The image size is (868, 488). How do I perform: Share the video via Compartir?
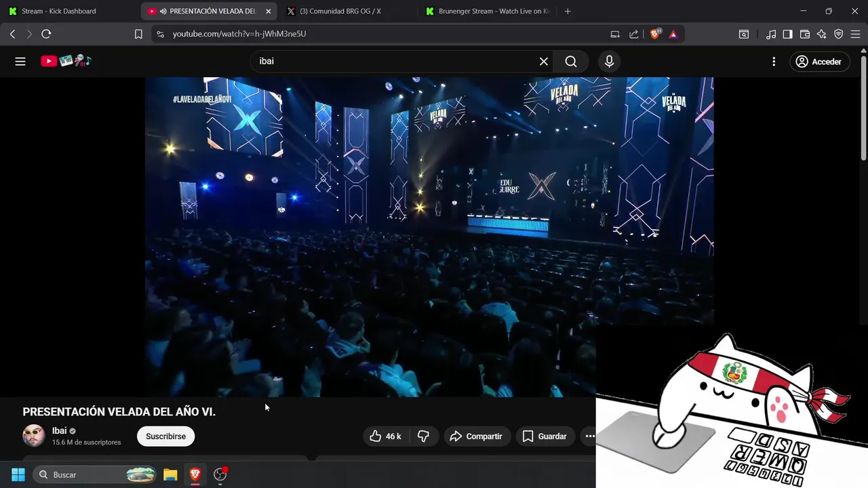point(476,436)
